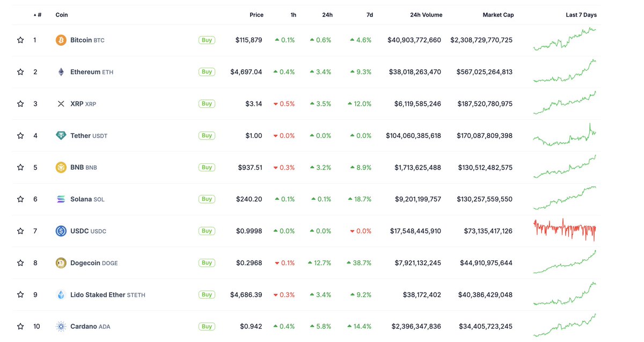Toggle the Cardano favorite star
Screen dimensions: 644x342
pos(20,326)
